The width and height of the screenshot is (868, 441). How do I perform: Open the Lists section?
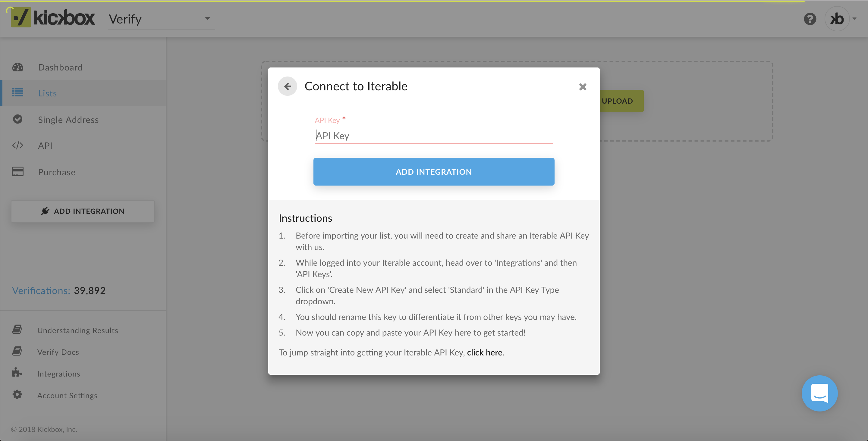(47, 93)
